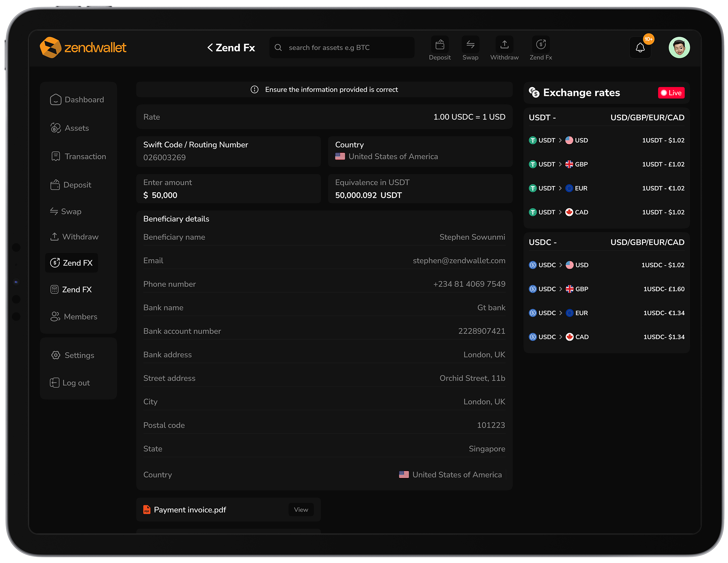
Task: View the Payment invoice.pdf file
Action: [301, 510]
